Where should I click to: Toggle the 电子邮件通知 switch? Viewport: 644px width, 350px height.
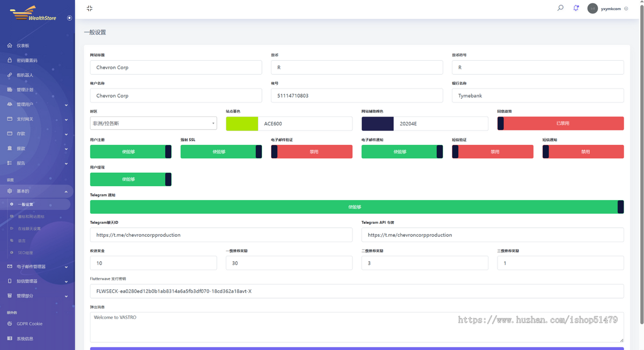point(402,152)
